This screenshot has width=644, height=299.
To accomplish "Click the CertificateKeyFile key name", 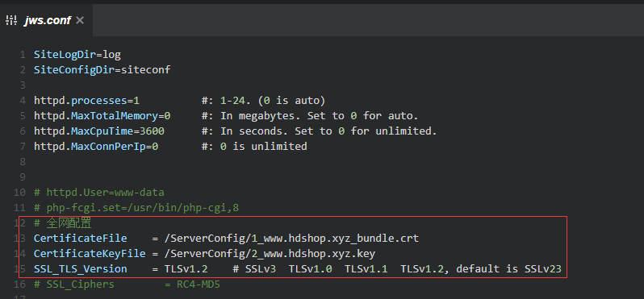I will coord(90,254).
